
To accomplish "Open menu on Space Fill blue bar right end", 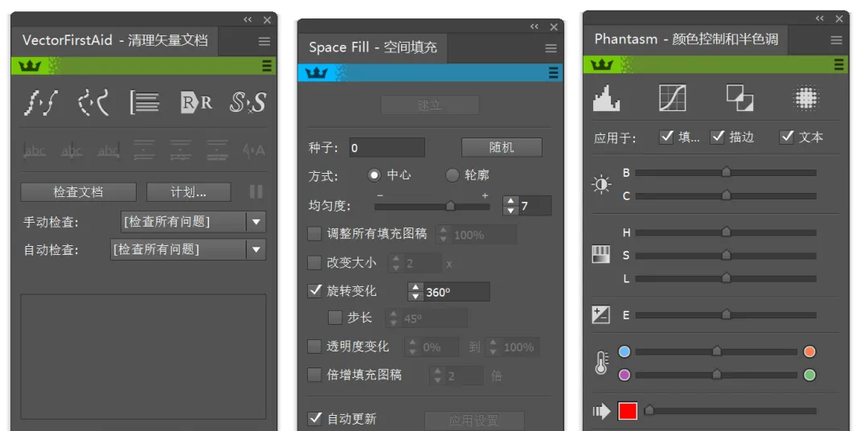I will 553,72.
